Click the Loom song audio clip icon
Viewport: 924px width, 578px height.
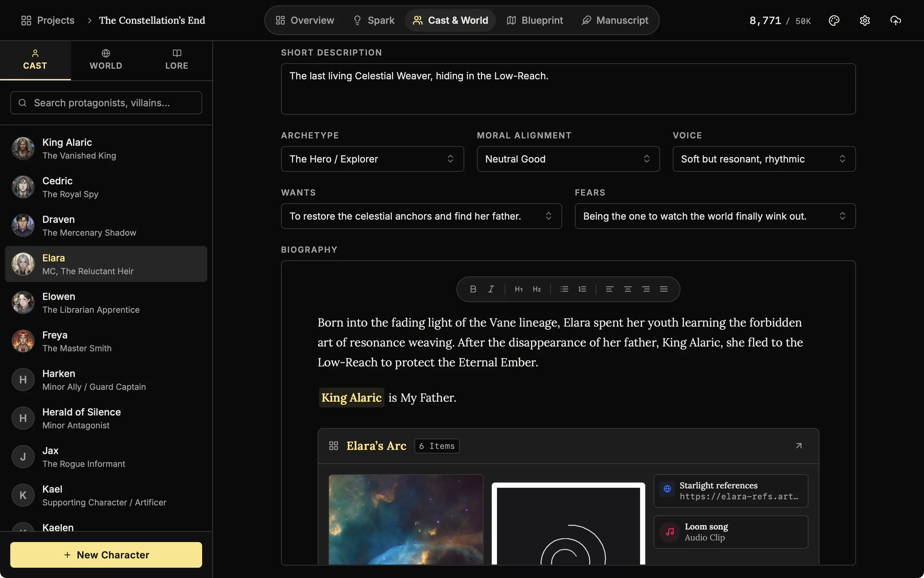(670, 532)
